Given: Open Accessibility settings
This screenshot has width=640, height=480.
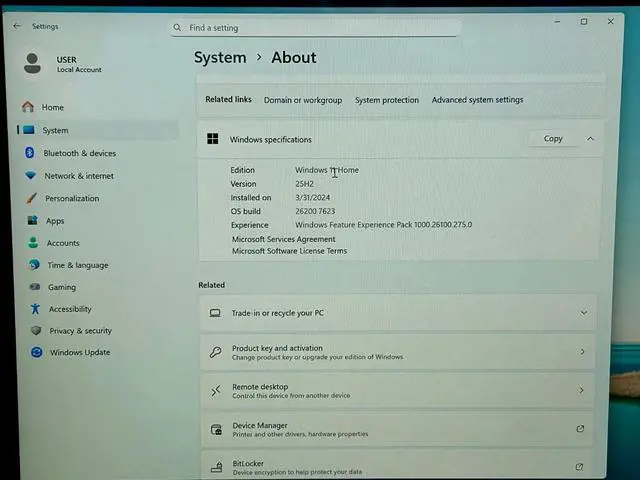Looking at the screenshot, I should (x=70, y=309).
